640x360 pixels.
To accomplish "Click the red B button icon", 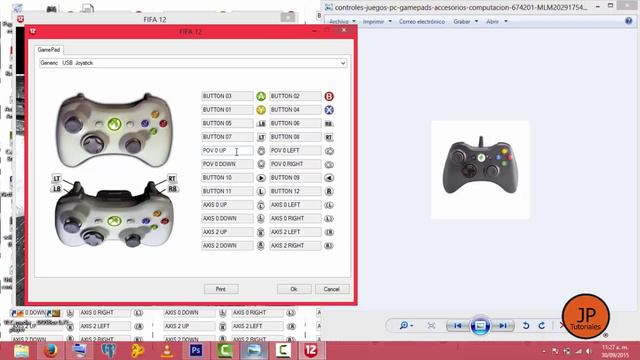I will (329, 96).
